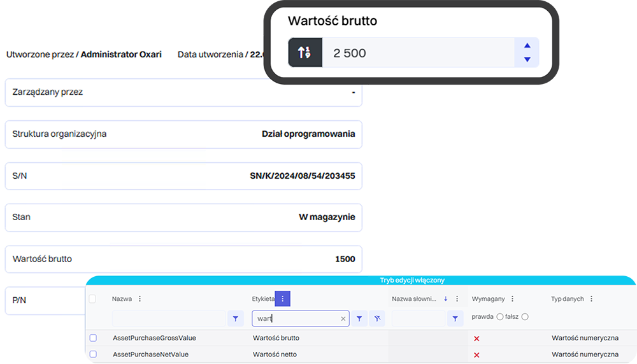
Task: Increase Wartość brutto with up arrow
Action: coord(527,46)
